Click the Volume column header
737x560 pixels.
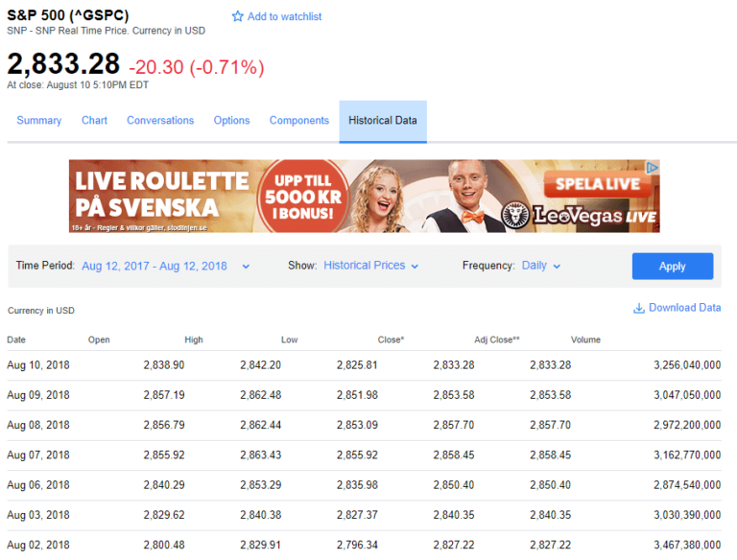pos(585,339)
